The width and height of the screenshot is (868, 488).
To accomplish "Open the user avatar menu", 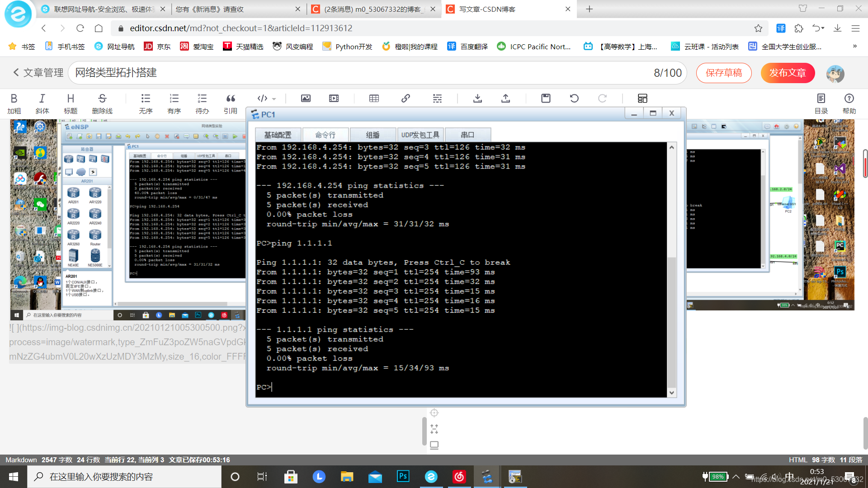I will tap(835, 73).
